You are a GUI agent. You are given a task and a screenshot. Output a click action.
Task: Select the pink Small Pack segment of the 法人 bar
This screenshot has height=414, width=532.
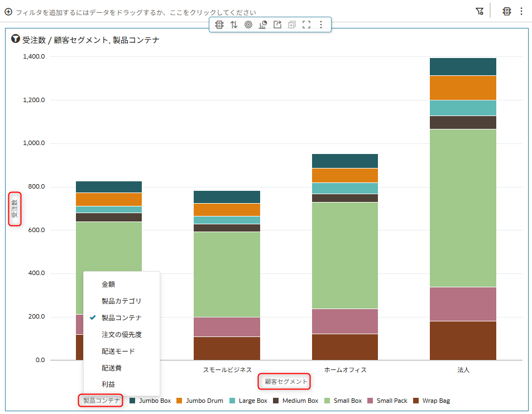[x=463, y=304]
